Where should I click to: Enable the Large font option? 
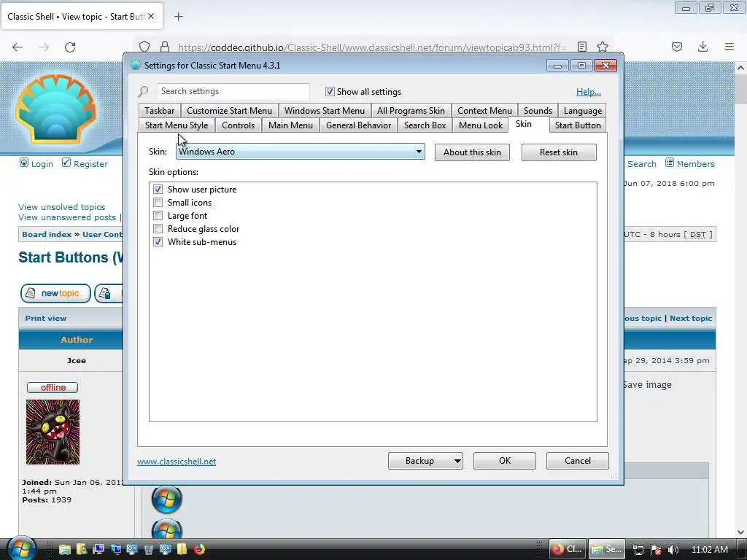point(158,216)
